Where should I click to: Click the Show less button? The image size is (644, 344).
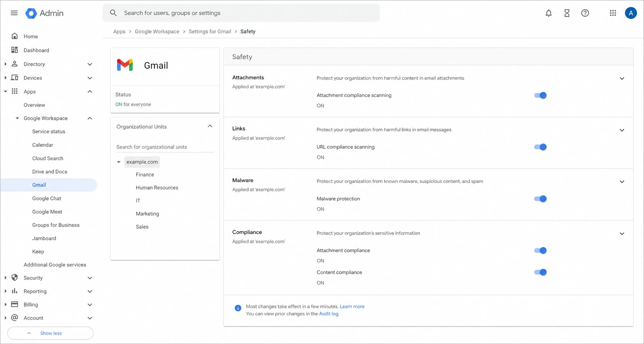coord(50,333)
